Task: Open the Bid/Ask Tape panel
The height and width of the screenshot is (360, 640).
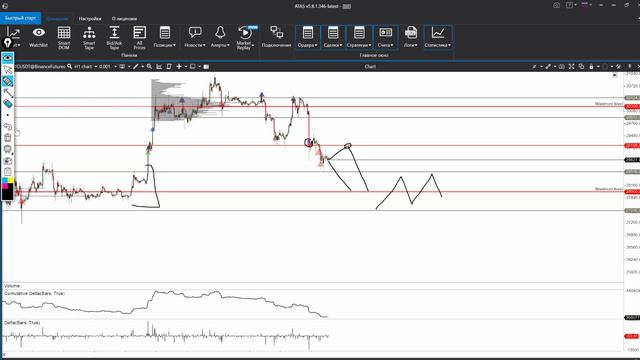Action: coord(114,38)
